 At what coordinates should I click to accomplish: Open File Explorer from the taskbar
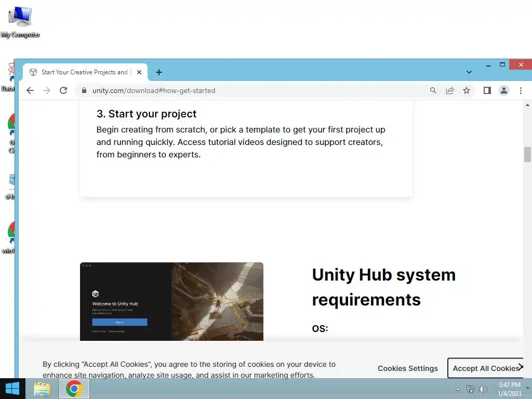point(42,389)
